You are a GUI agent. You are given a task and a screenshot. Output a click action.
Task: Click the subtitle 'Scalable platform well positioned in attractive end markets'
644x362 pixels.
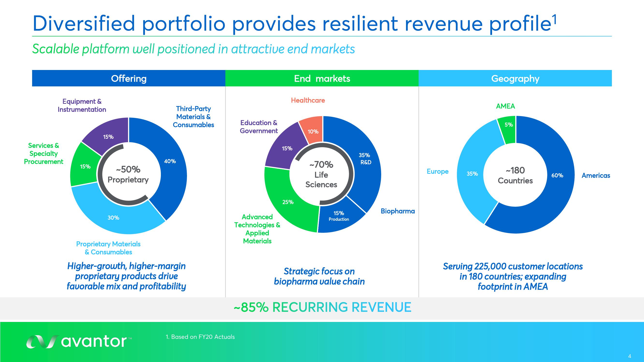(193, 49)
